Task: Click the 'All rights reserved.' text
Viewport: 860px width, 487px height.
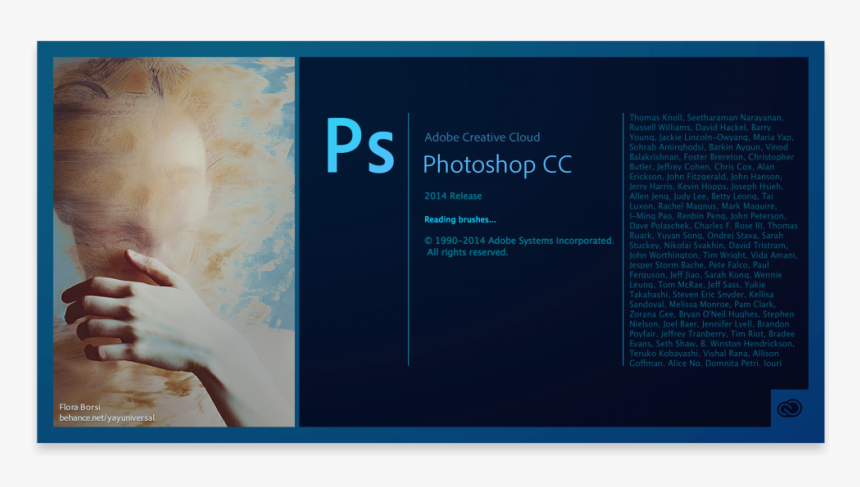Action: coord(467,252)
